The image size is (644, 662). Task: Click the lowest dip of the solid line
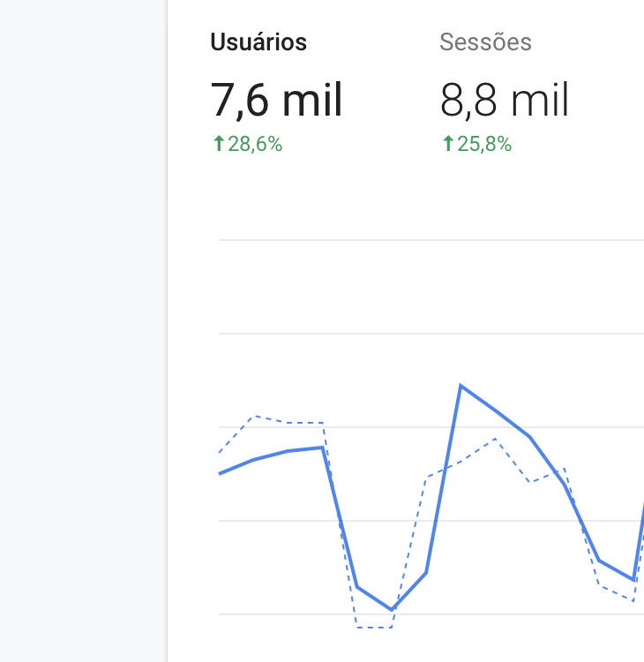coord(392,609)
